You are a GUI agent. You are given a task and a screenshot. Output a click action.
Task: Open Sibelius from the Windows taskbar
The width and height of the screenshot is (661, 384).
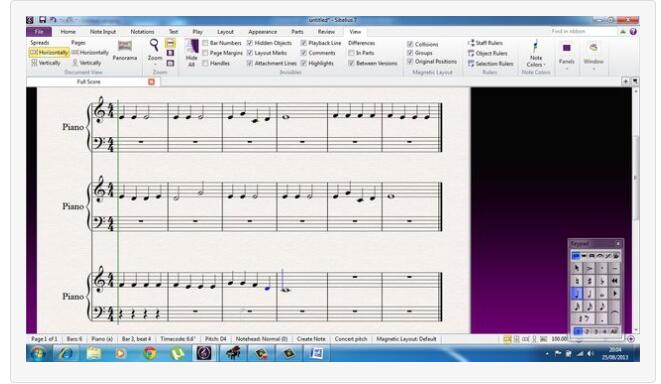[204, 353]
